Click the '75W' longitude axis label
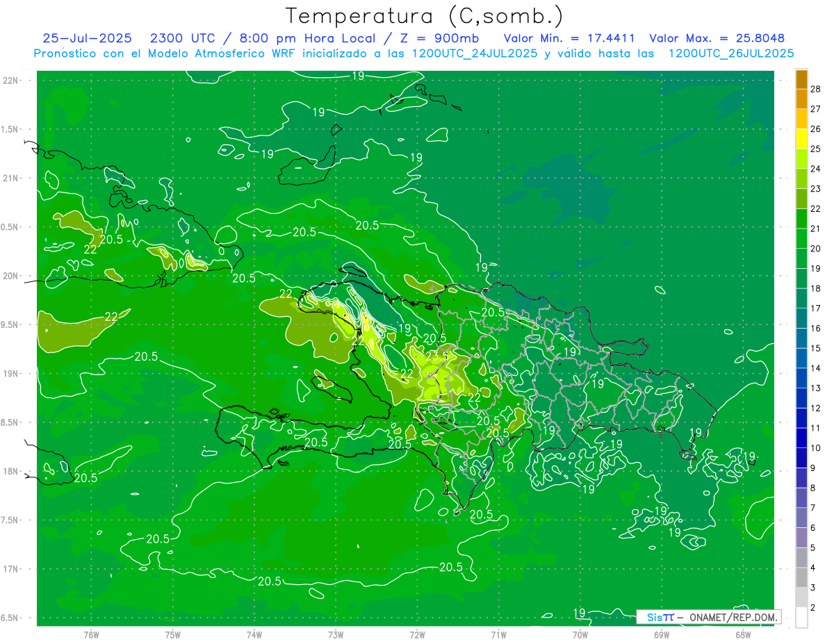This screenshot has width=834, height=644. (x=173, y=635)
